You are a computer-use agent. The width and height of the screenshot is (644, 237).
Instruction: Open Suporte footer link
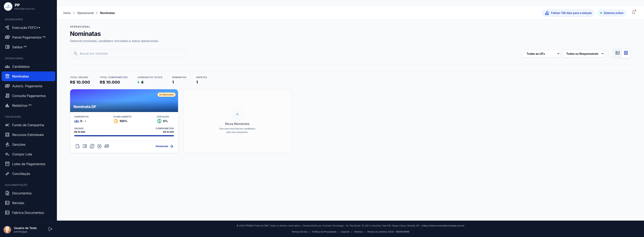tap(345, 232)
